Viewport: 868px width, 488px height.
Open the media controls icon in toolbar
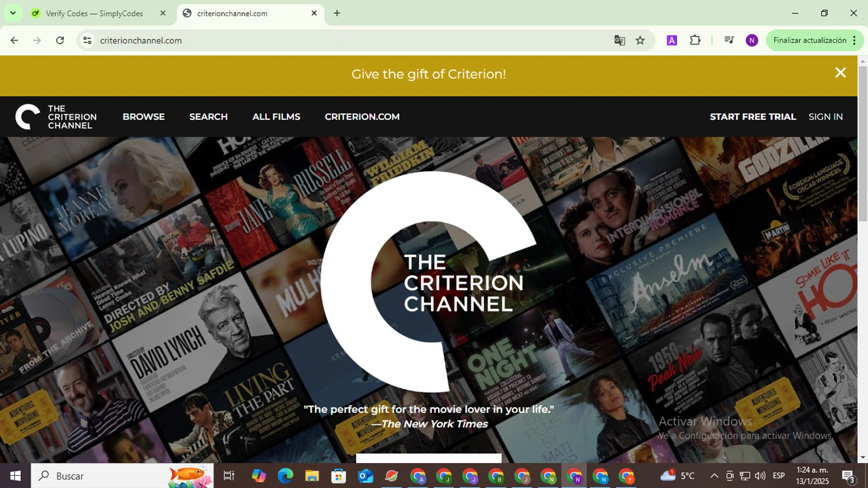729,41
